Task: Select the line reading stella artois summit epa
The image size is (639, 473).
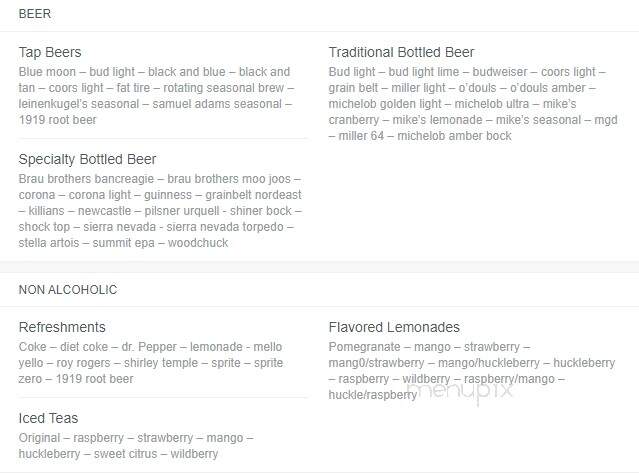Action: (123, 243)
